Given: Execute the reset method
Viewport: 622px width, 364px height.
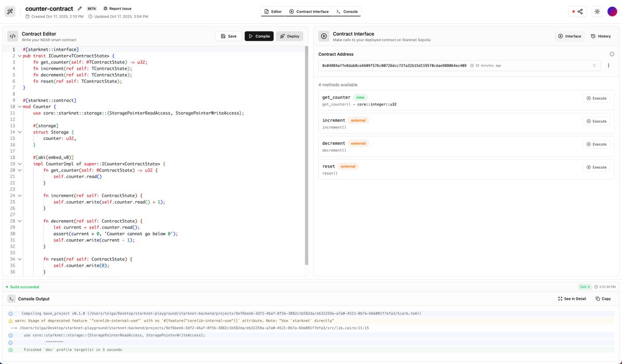Looking at the screenshot, I should (596, 167).
